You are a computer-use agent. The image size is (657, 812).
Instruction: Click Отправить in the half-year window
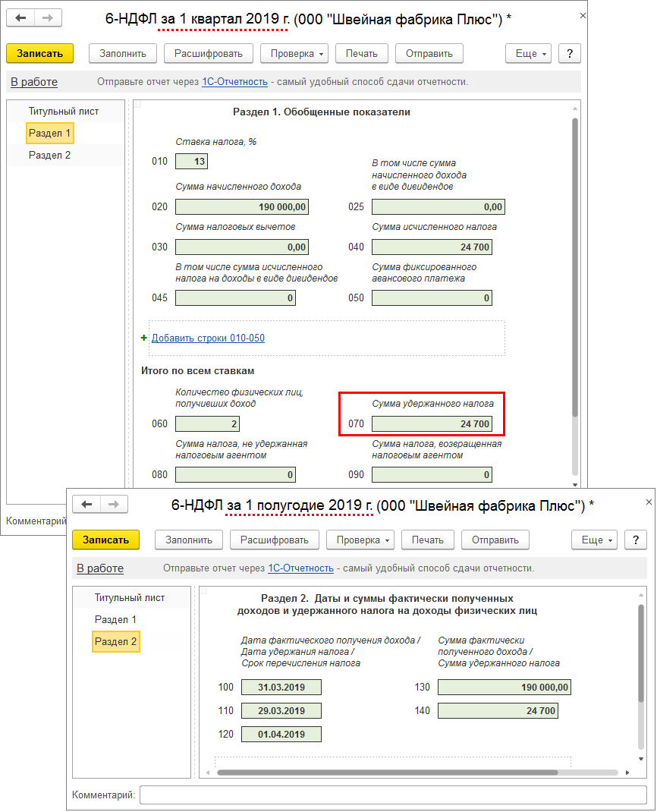tap(495, 540)
